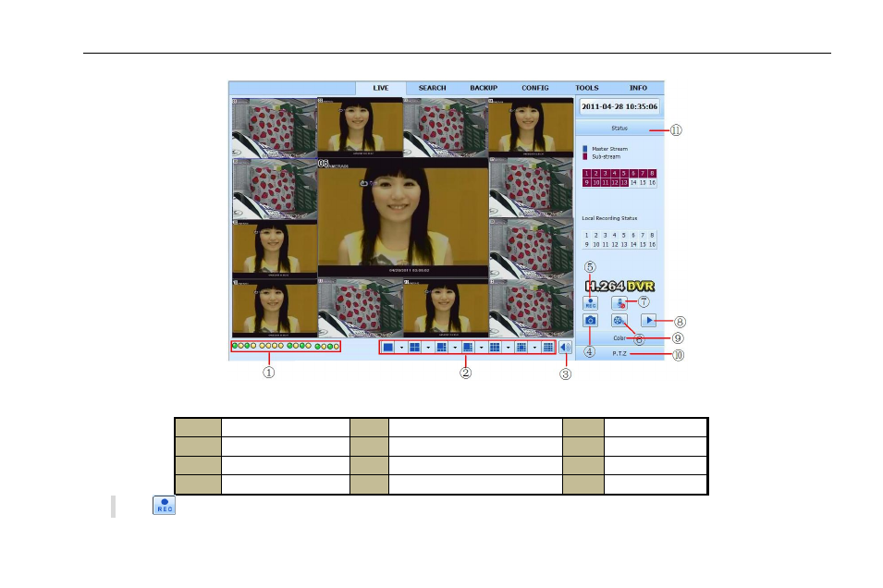The width and height of the screenshot is (883, 588).
Task: Select the sixteen-screen grid layout icon
Action: tap(548, 348)
